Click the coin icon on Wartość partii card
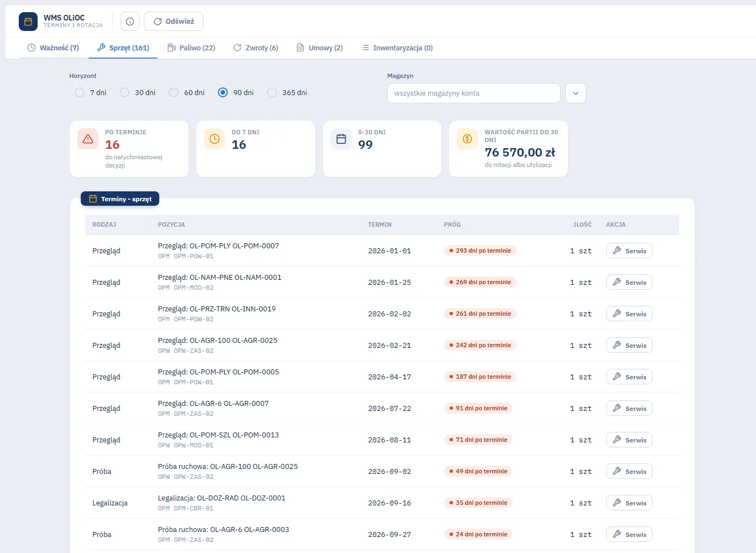Image resolution: width=756 pixels, height=553 pixels. click(x=467, y=139)
